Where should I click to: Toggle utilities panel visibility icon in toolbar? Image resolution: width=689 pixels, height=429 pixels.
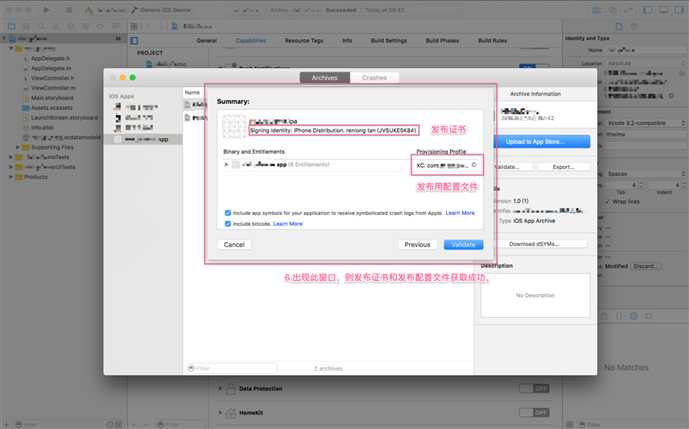click(679, 10)
